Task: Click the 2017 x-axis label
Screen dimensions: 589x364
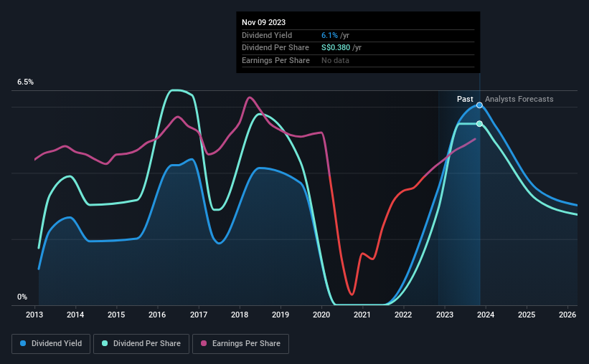Action: click(x=198, y=315)
